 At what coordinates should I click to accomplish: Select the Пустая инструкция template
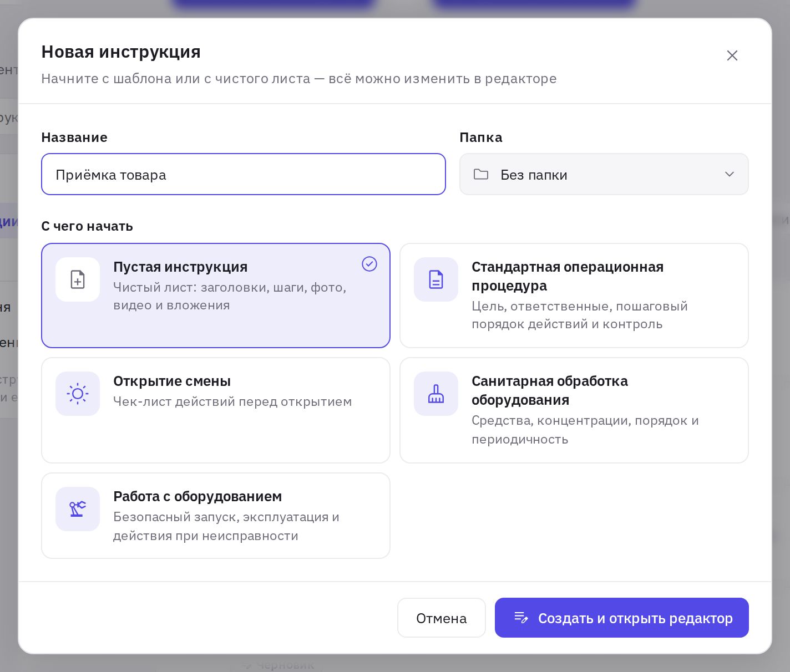point(216,296)
